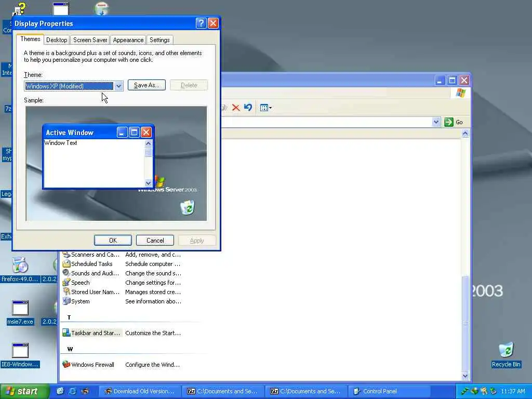Click the system tray icon next to the clock

494,391
